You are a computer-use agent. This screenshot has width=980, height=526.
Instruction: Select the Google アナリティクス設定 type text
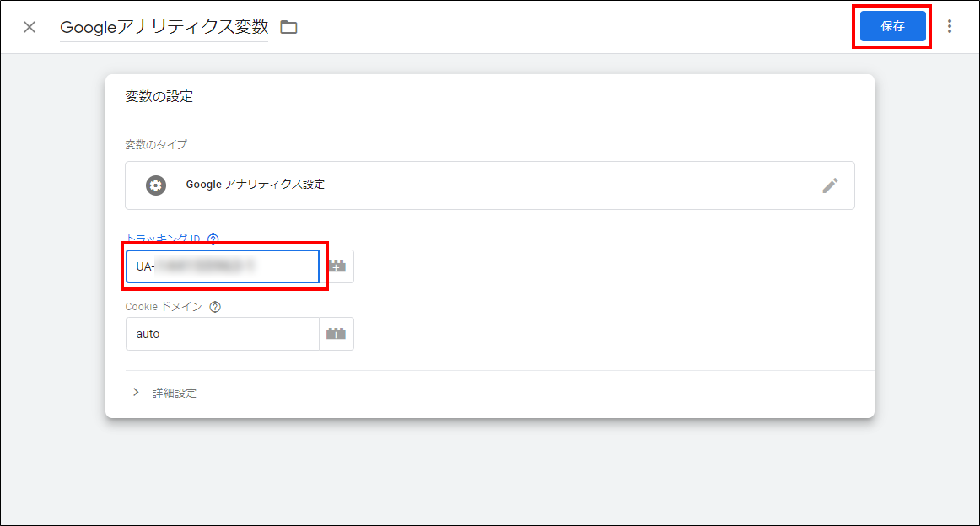[x=255, y=185]
